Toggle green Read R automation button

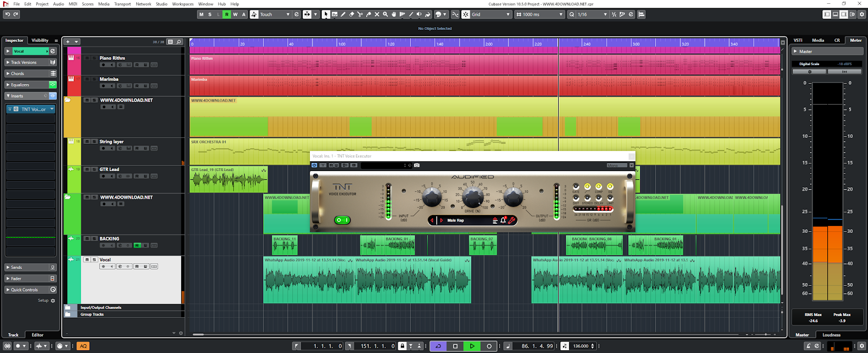(x=227, y=14)
